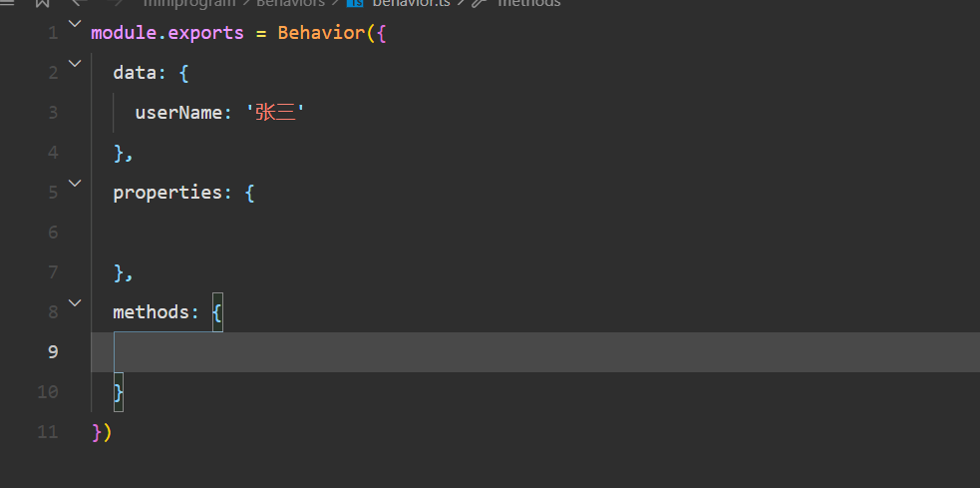Click the TS file icon in breadcrumb
The width and height of the screenshot is (980, 488).
click(x=355, y=3)
